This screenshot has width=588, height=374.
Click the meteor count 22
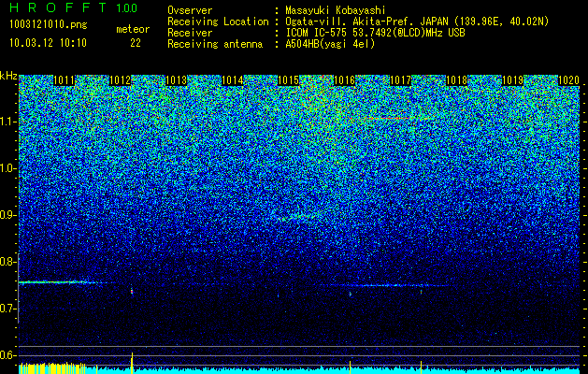[136, 43]
